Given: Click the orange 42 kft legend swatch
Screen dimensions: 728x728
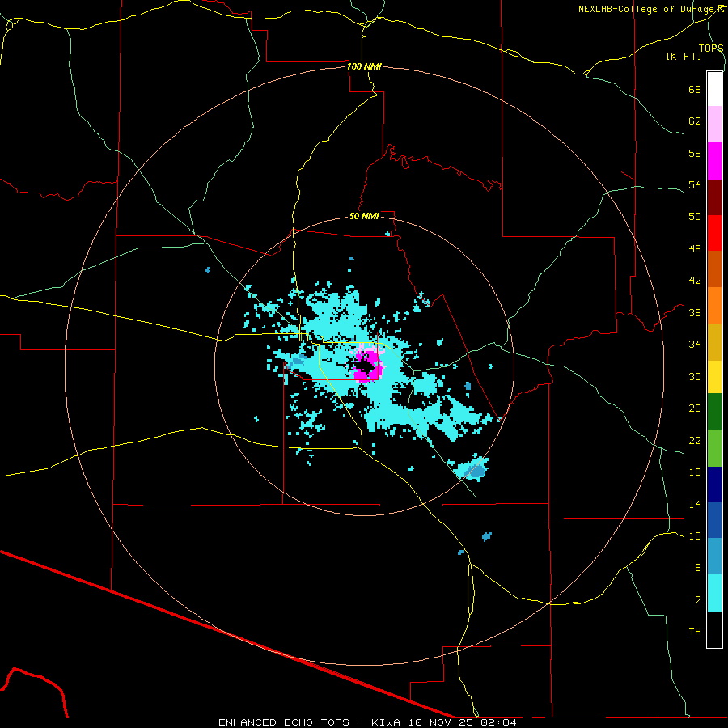Looking at the screenshot, I should pos(714,305).
